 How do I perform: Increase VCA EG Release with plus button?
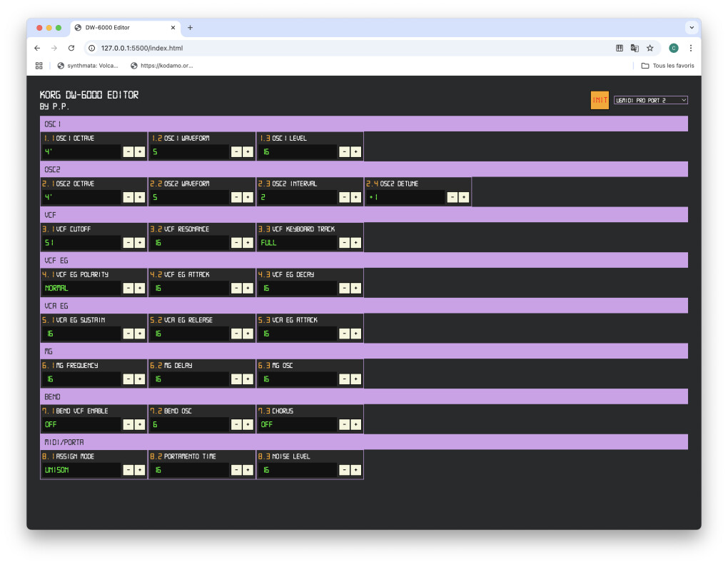248,334
